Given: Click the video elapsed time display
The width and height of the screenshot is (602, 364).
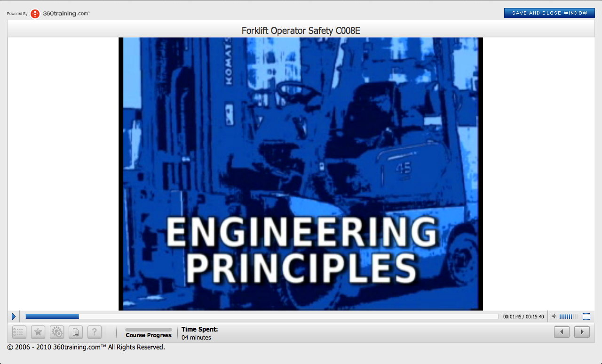Looking at the screenshot, I should click(523, 317).
